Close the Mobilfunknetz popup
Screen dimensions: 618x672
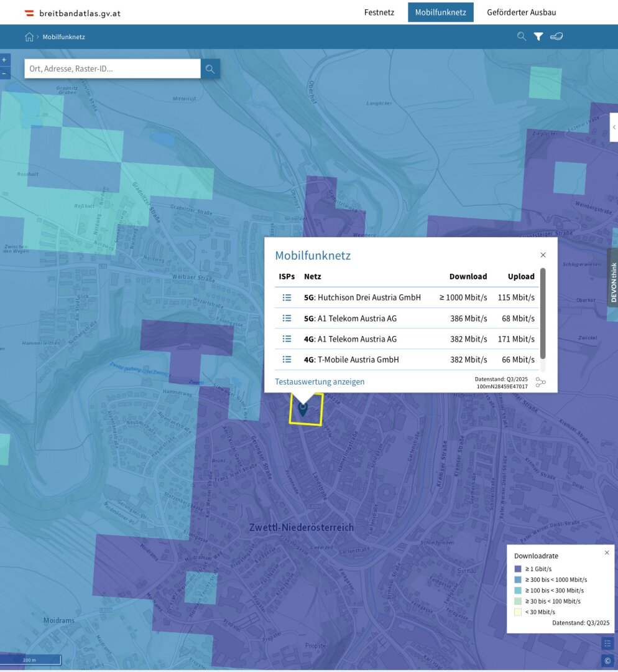(543, 255)
